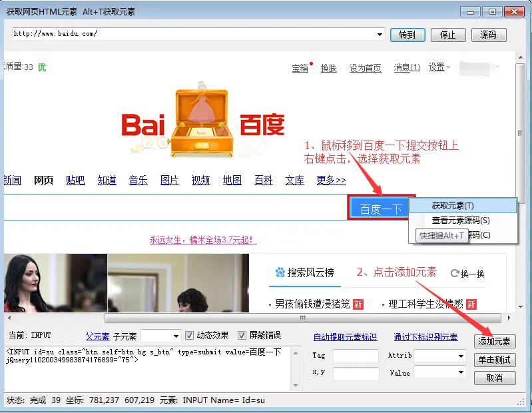532x413 pixels.
Task: Click the 换一换 refresh icon
Action: [455, 273]
